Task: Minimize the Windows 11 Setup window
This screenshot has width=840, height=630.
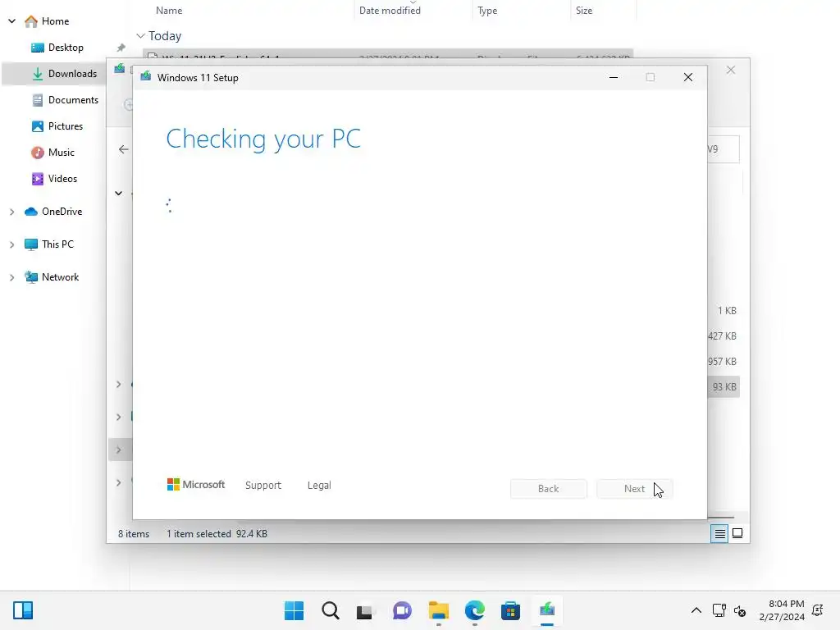Action: point(614,77)
